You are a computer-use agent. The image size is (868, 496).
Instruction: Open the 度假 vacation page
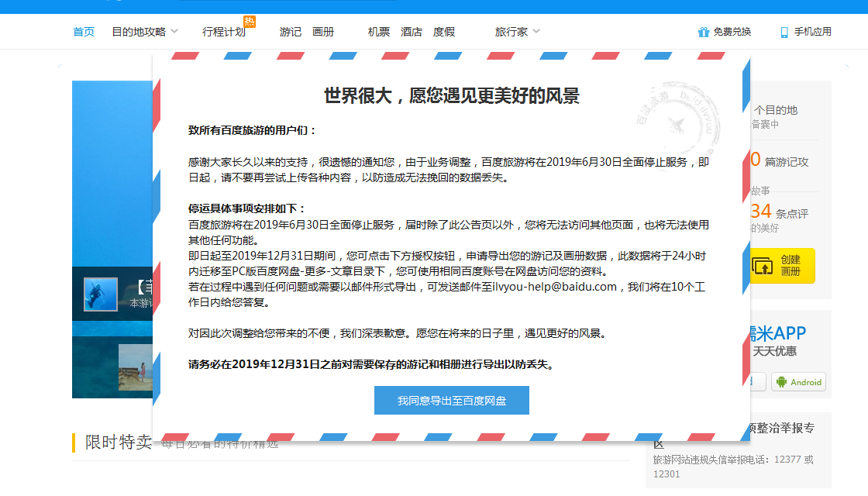point(444,32)
